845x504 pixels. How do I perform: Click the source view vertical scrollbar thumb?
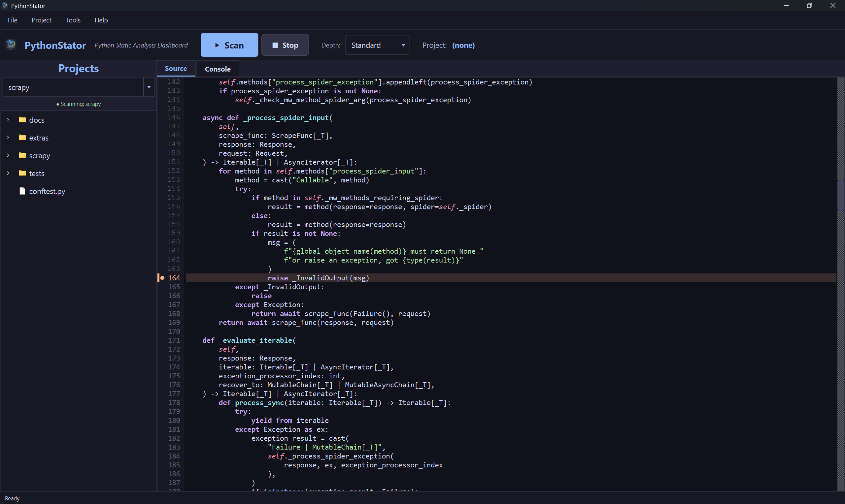pyautogui.click(x=841, y=195)
